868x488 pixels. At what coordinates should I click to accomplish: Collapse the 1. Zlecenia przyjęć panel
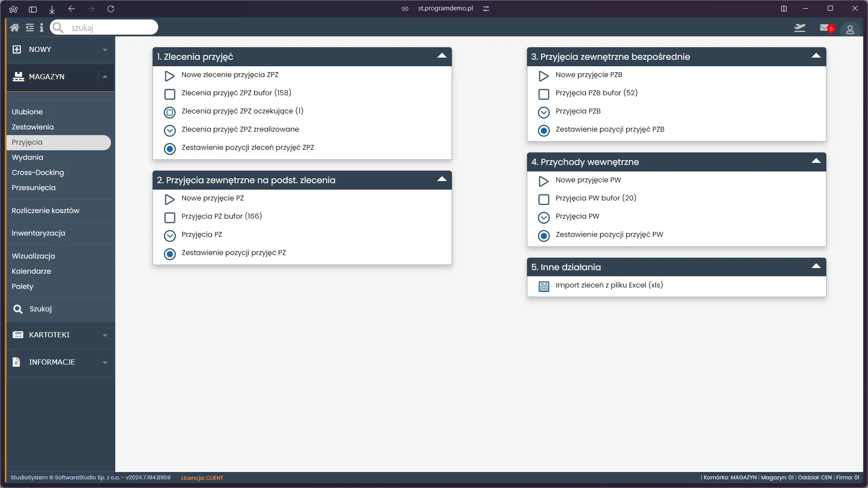pyautogui.click(x=442, y=56)
